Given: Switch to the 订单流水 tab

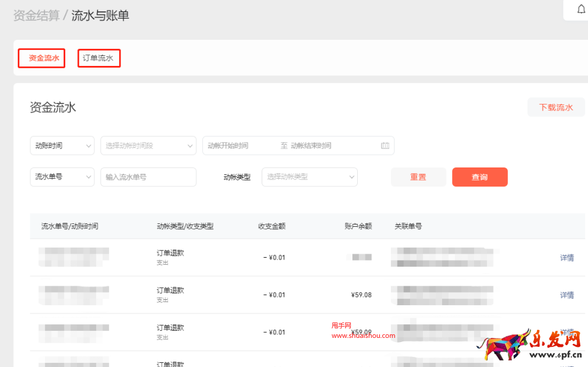Looking at the screenshot, I should (98, 58).
